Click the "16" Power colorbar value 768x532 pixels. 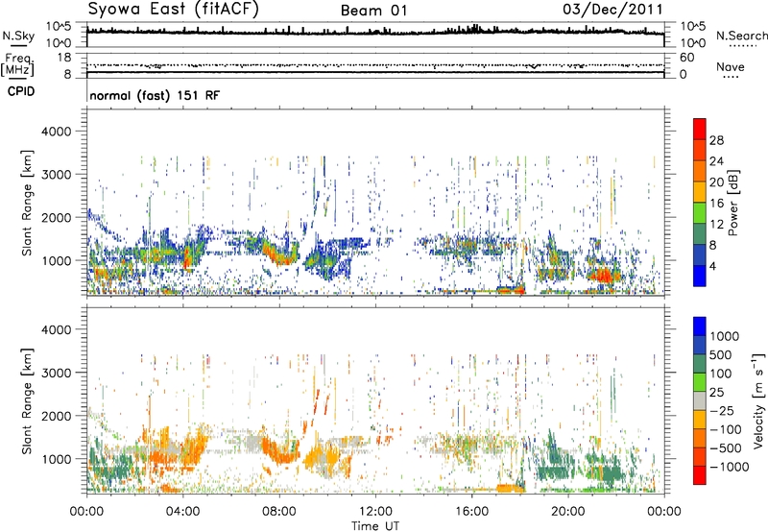tap(716, 204)
